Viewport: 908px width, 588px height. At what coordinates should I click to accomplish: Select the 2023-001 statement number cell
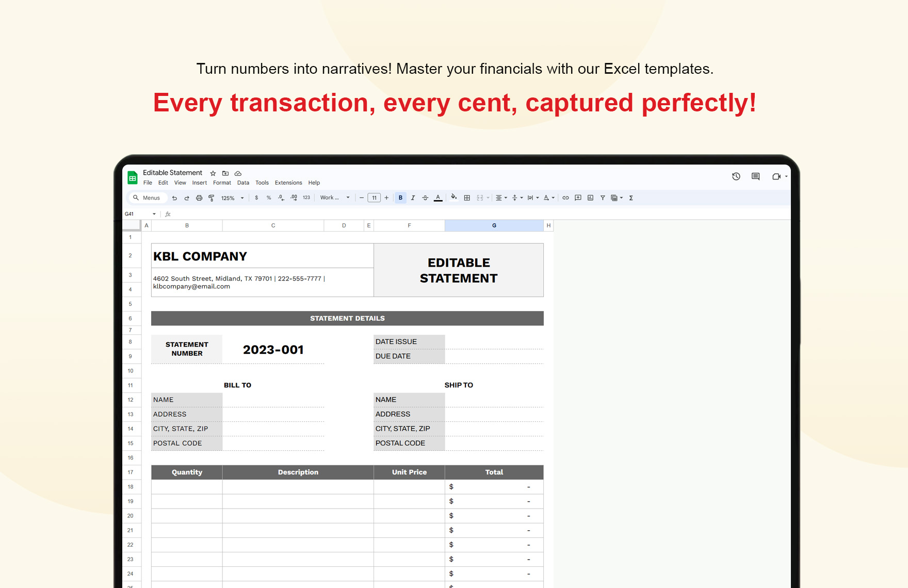click(x=273, y=350)
